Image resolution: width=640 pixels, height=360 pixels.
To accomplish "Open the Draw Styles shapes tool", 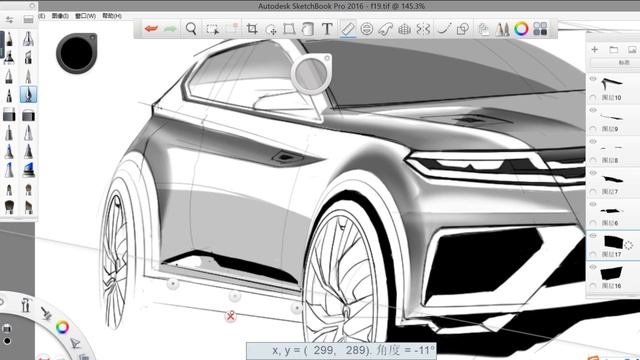I will [463, 29].
